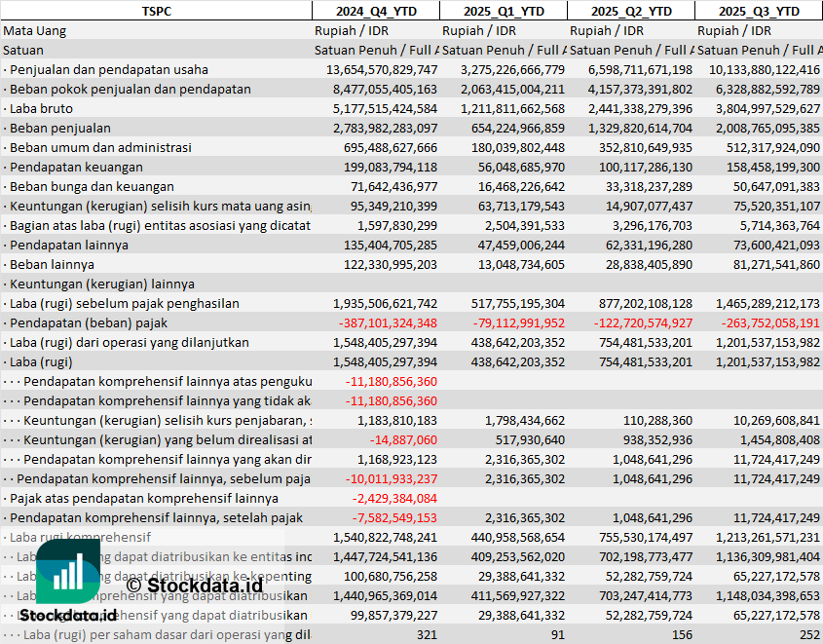Click sales value 13,654,570,829,747

[x=382, y=70]
